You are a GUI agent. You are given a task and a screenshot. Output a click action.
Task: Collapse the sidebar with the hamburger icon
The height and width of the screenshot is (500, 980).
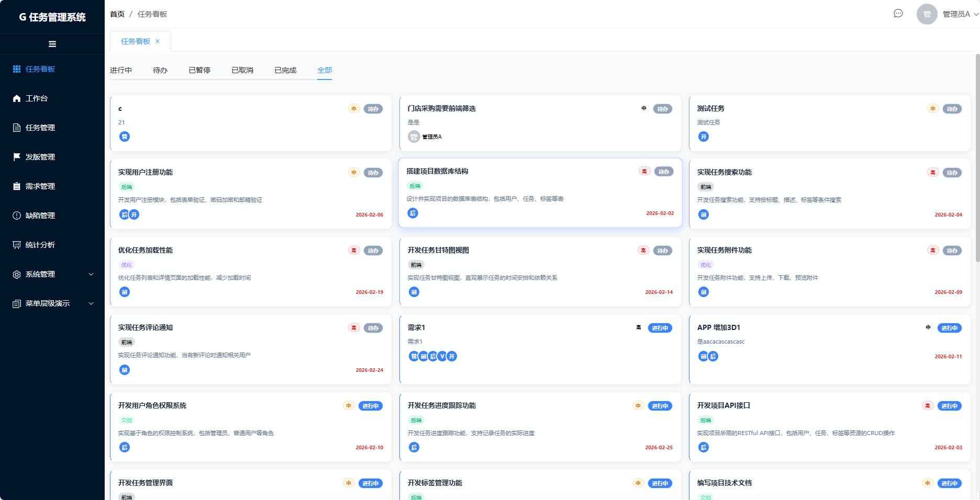point(52,44)
